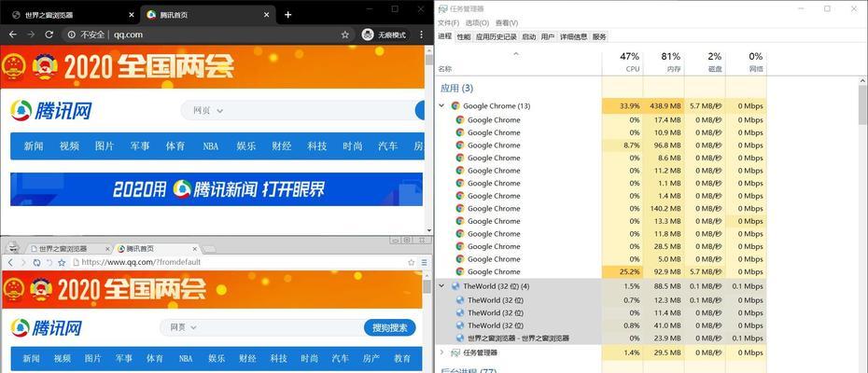Sort by the 名称 column header
This screenshot has width=868, height=373.
point(445,69)
